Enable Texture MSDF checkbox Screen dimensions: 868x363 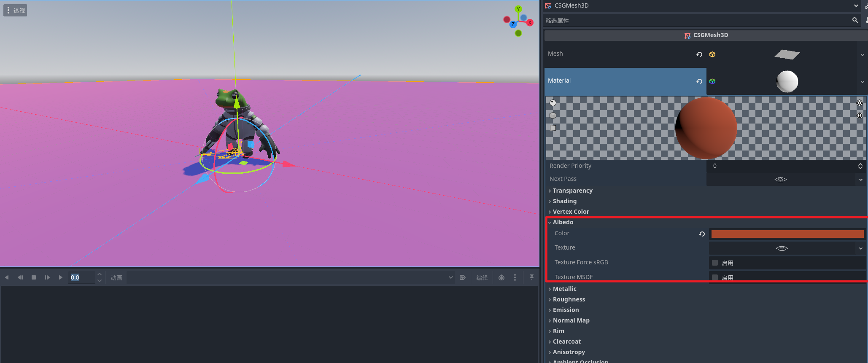(715, 277)
